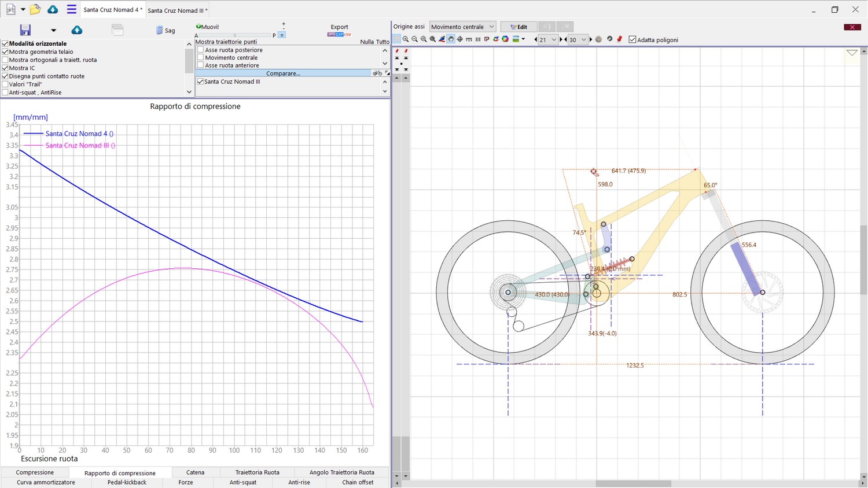Click the new bike file icon
The width and height of the screenshot is (868, 488).
pos(10,9)
